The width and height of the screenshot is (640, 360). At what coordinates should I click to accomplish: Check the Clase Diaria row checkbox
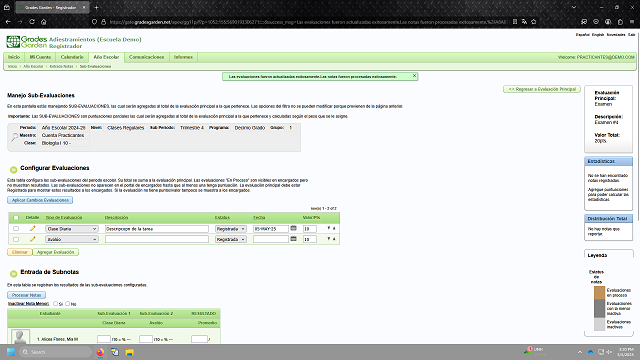[16, 229]
